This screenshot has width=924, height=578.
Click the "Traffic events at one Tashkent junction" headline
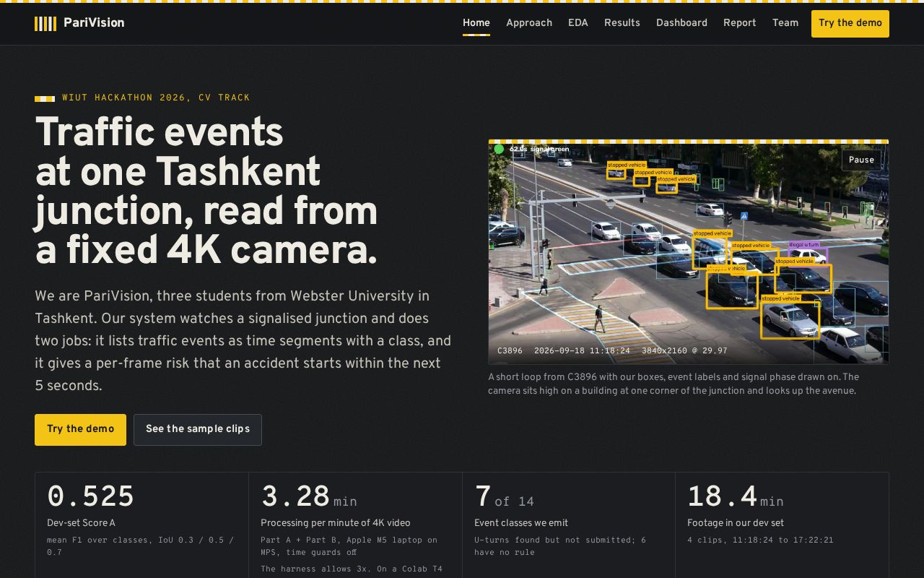206,191
